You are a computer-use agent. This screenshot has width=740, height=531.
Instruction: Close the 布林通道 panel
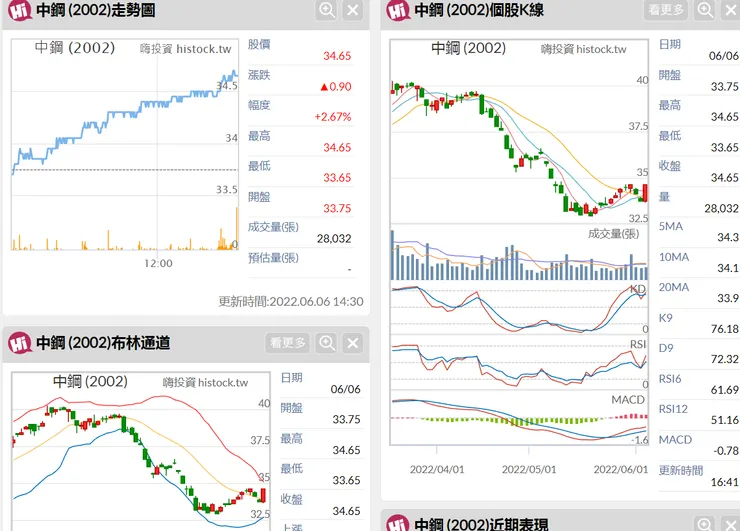click(353, 343)
